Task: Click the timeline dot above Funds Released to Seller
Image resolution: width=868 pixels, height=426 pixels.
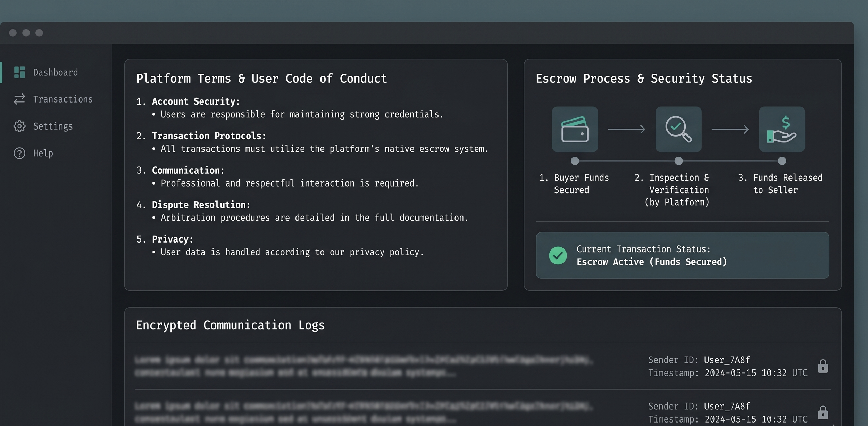Action: pos(782,161)
